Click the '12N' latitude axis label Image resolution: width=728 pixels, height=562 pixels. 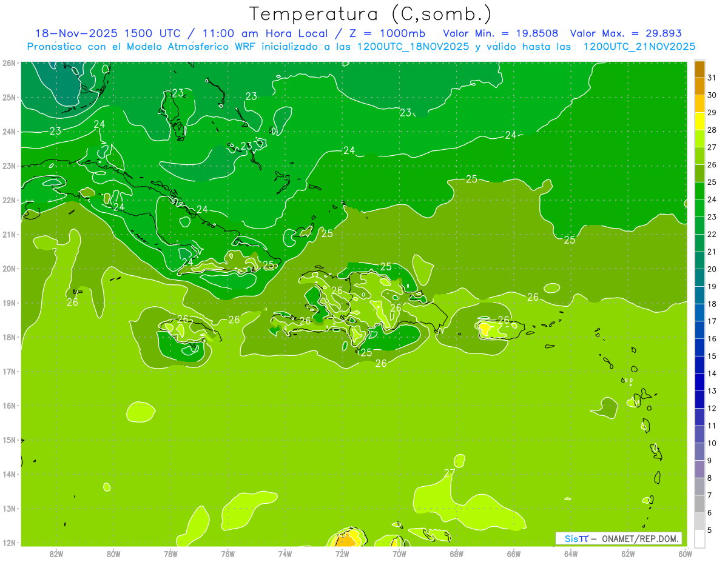coord(8,543)
